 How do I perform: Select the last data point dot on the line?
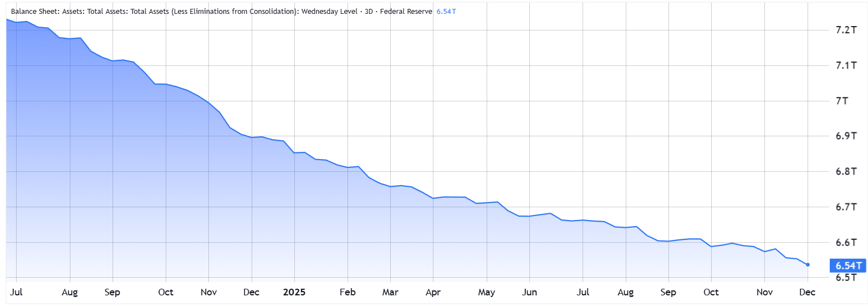[808, 264]
